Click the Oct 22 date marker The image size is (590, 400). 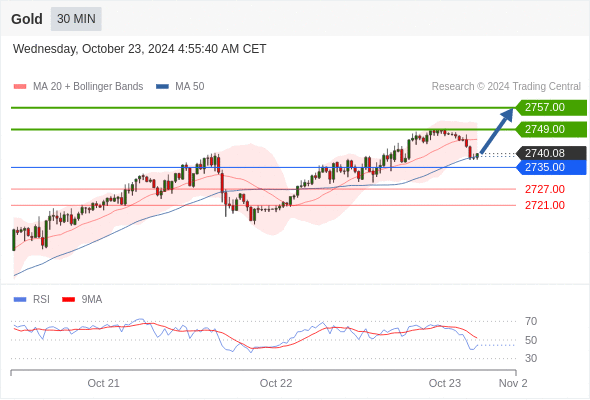click(x=276, y=383)
